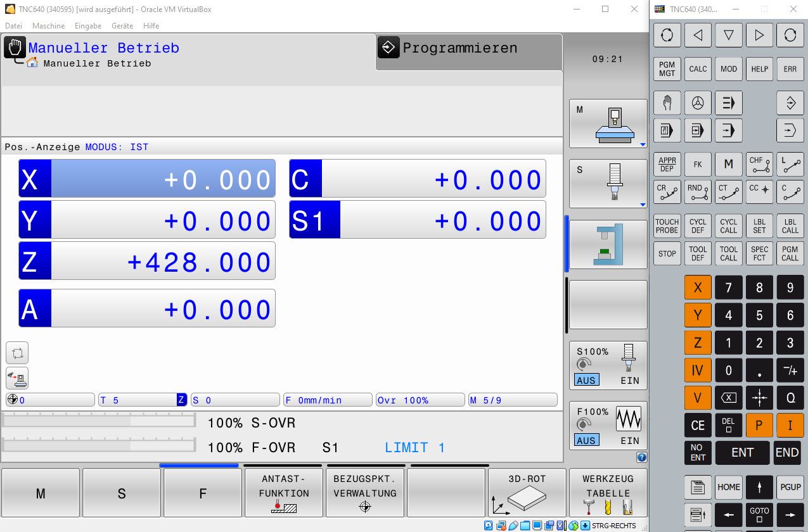Click the CYCL DEF key
Viewport: 808px width, 532px height.
tap(698, 226)
